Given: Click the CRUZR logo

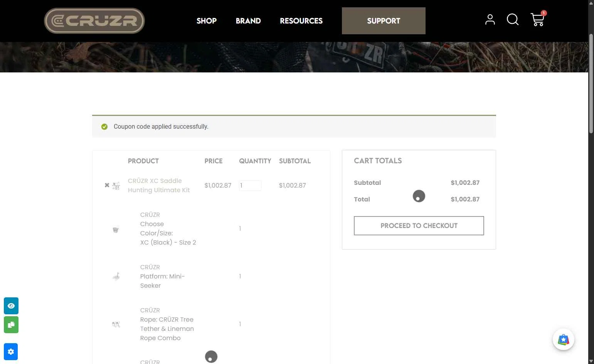Looking at the screenshot, I should tap(94, 21).
